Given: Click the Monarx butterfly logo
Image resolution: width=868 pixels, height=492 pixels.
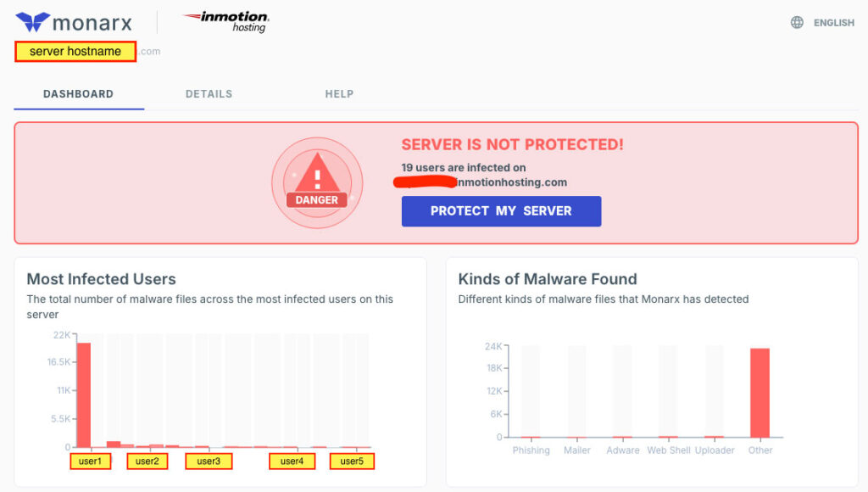Looking at the screenshot, I should 31,21.
